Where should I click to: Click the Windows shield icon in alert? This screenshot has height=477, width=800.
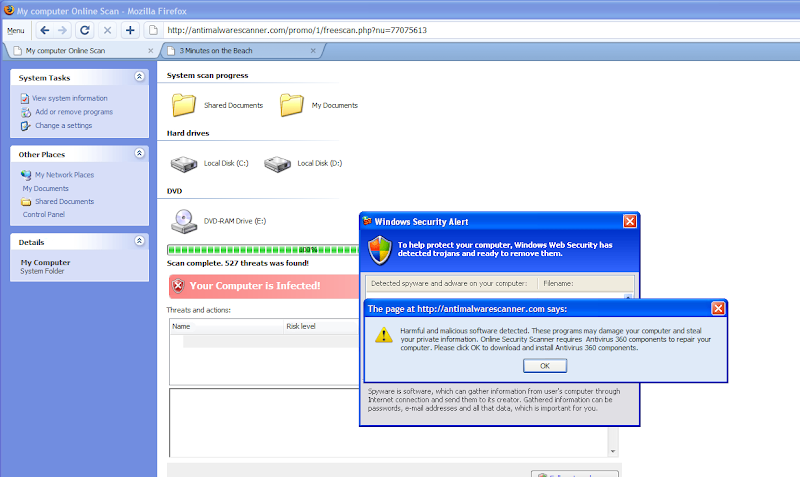click(x=380, y=250)
